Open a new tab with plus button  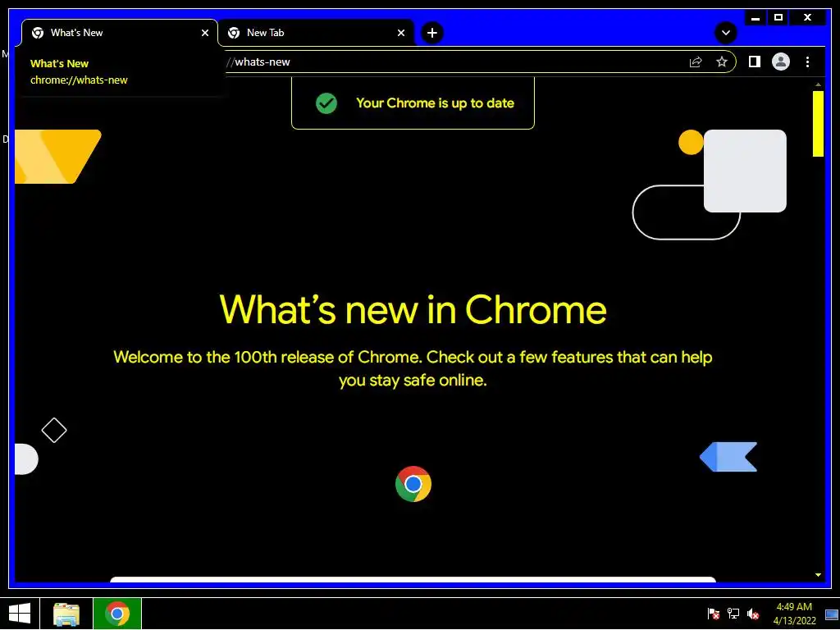(431, 33)
